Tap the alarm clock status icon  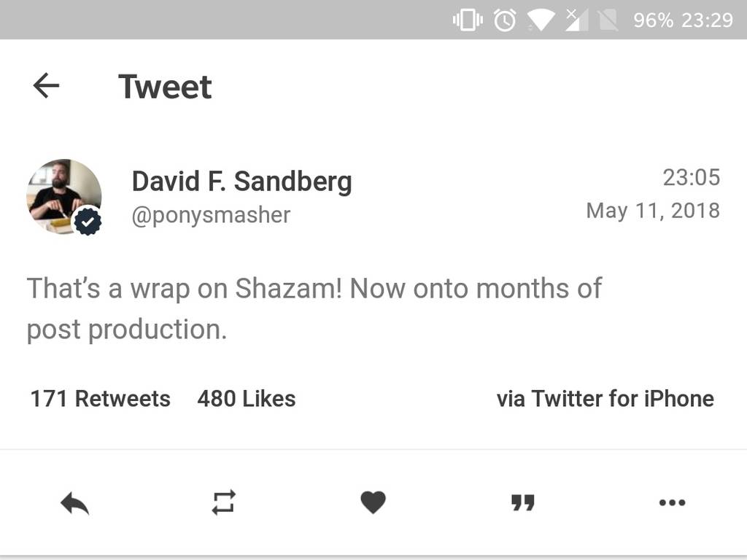[x=505, y=20]
